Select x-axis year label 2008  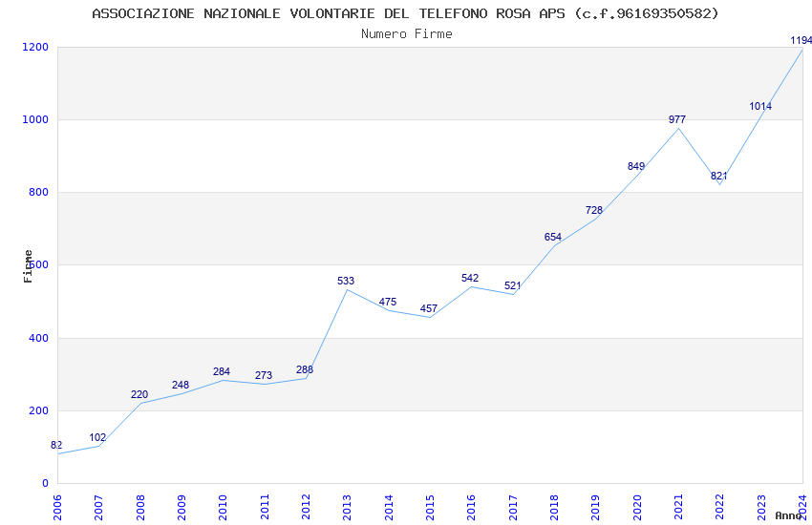tap(139, 507)
